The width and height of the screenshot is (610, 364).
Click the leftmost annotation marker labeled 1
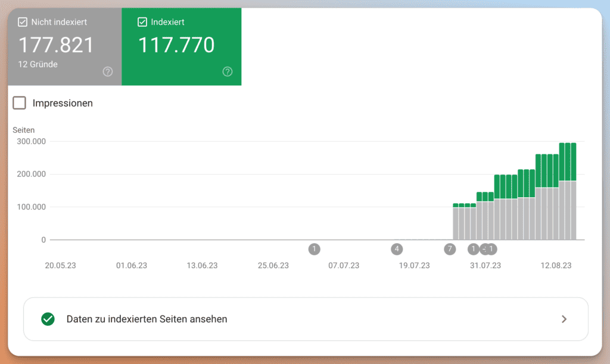315,249
